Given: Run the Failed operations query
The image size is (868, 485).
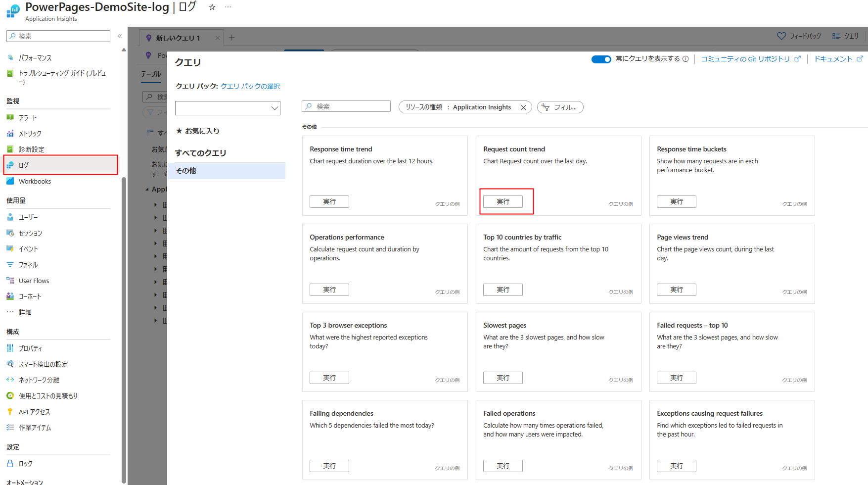Looking at the screenshot, I should click(503, 466).
